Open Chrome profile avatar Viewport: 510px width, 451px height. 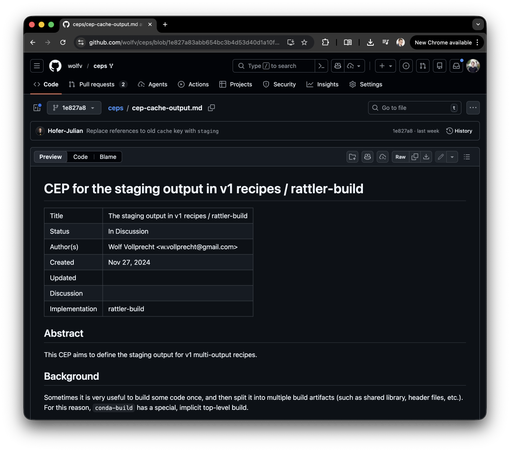coord(400,42)
